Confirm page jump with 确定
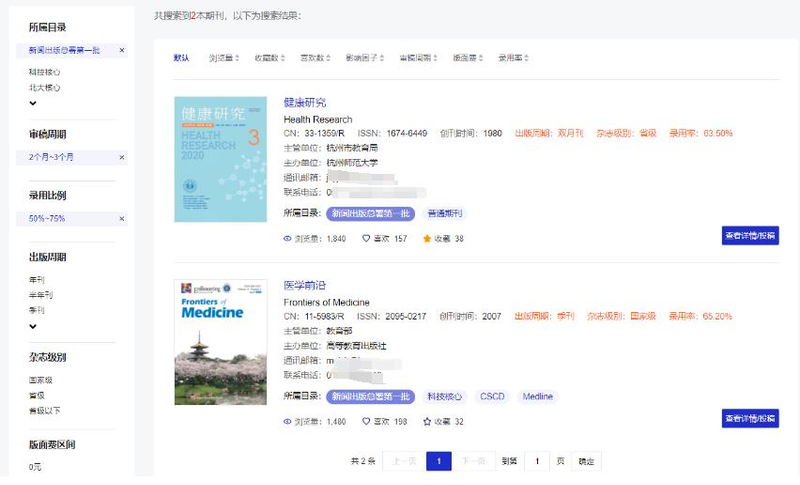 pos(586,461)
